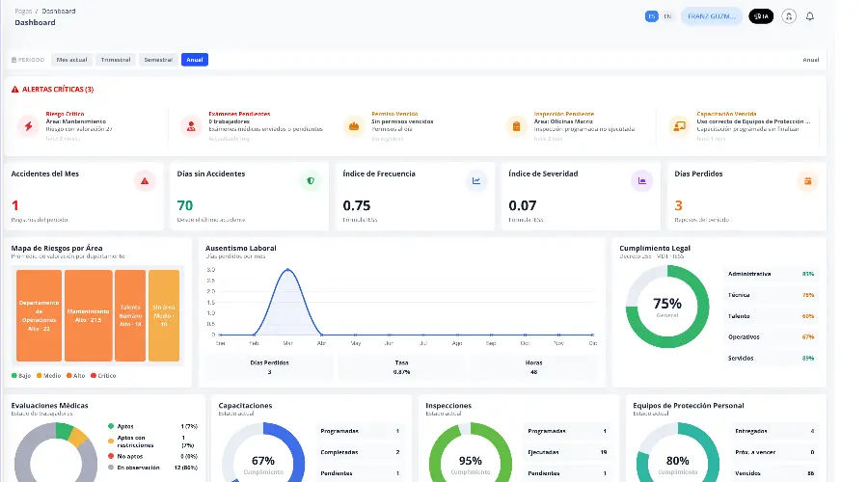Click the Inspecciones Ejecutadas row
Viewport: 868px width, 482px height.
tap(567, 452)
